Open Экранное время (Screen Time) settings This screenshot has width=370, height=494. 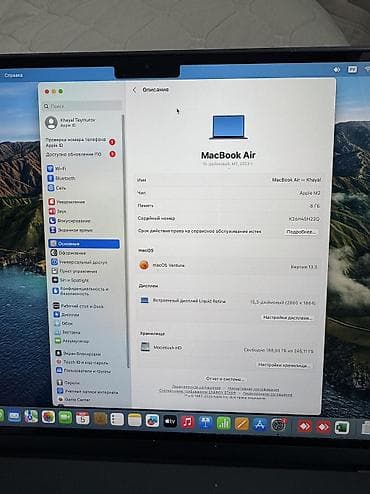click(x=71, y=230)
